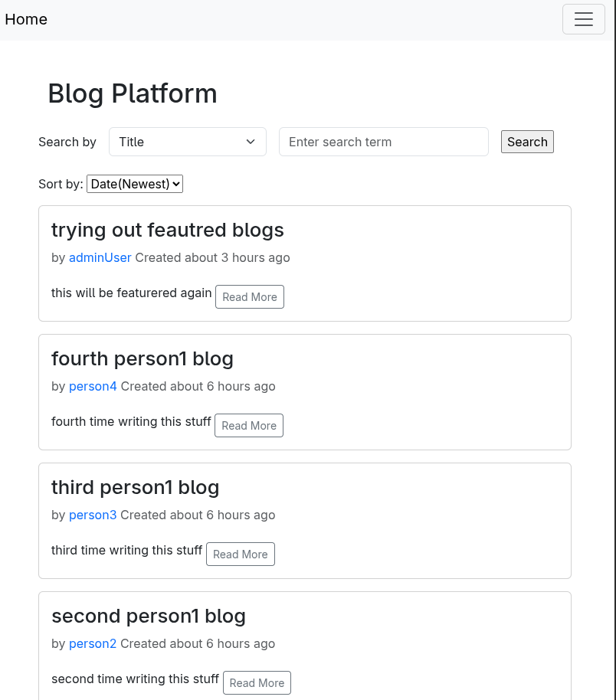Viewport: 616px width, 700px height.
Task: Click the Blog Platform heading
Action: pos(133,93)
